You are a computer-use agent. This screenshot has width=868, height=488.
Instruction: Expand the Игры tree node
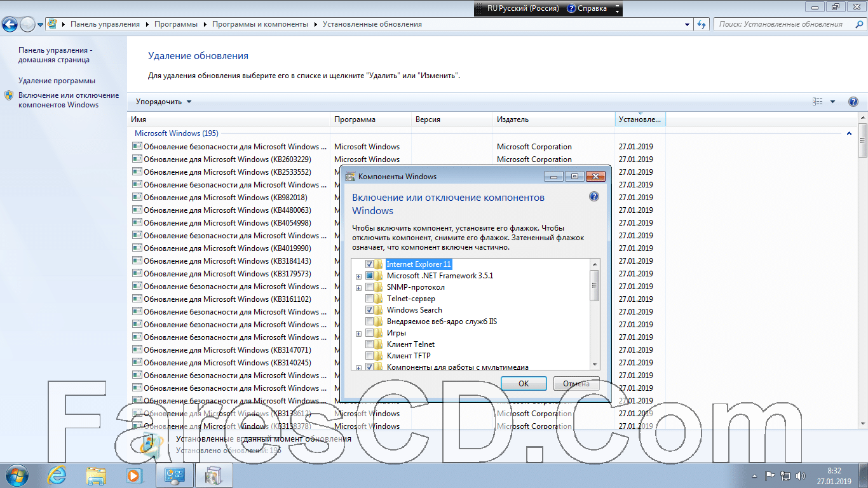[x=359, y=334]
